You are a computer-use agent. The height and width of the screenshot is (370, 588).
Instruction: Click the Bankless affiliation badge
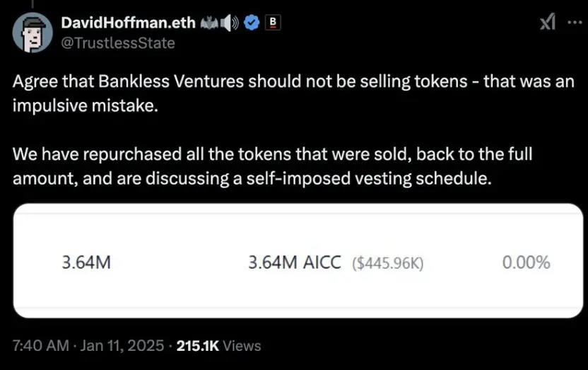[x=272, y=23]
